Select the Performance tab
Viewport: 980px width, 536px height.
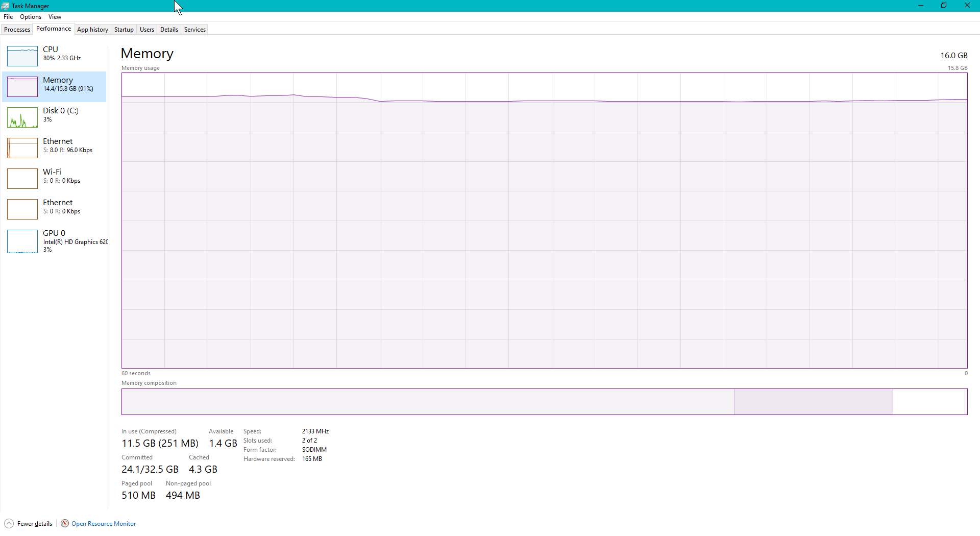[x=54, y=29]
